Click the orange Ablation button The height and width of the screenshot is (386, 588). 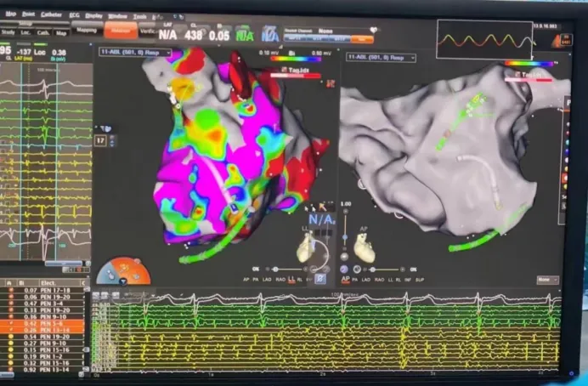pyautogui.click(x=120, y=30)
